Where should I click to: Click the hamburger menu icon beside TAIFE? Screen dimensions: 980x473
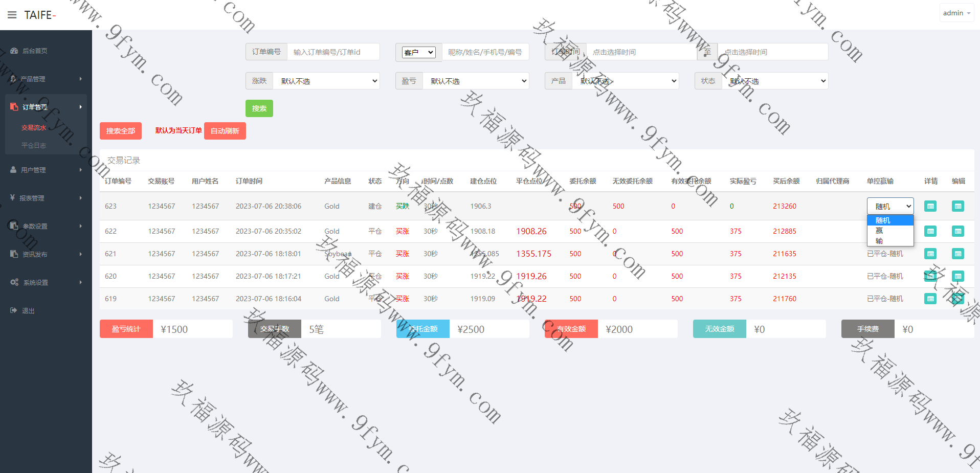[12, 15]
